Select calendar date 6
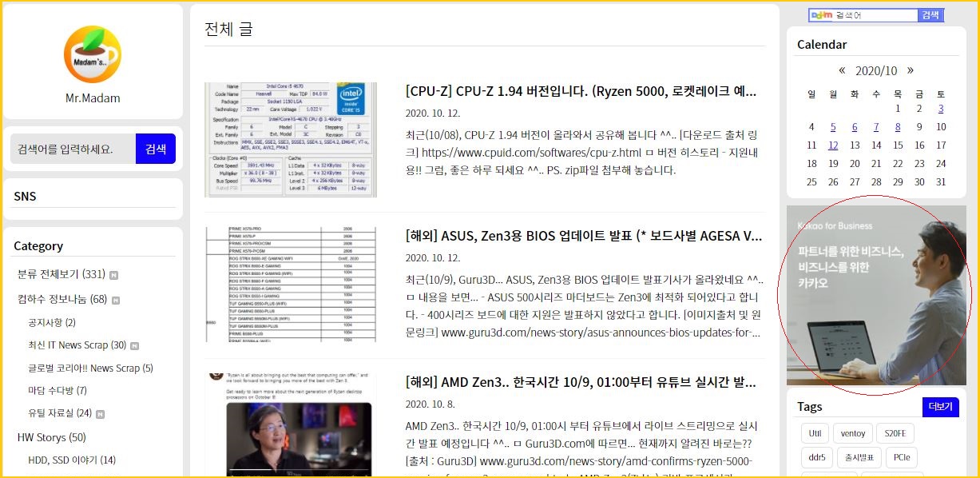Screen dimensions: 980x478 pos(855,127)
